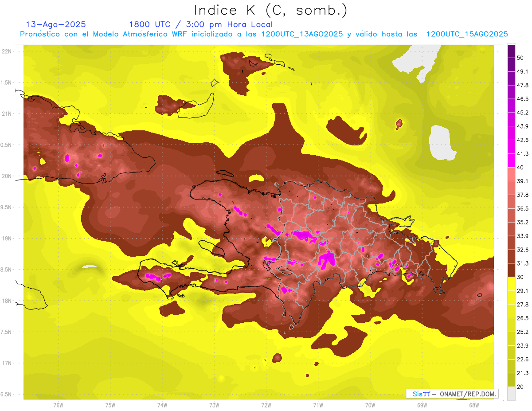Select the olive swatch between 20 and 21.3
Screen dimensions: 532x411
coord(511,380)
